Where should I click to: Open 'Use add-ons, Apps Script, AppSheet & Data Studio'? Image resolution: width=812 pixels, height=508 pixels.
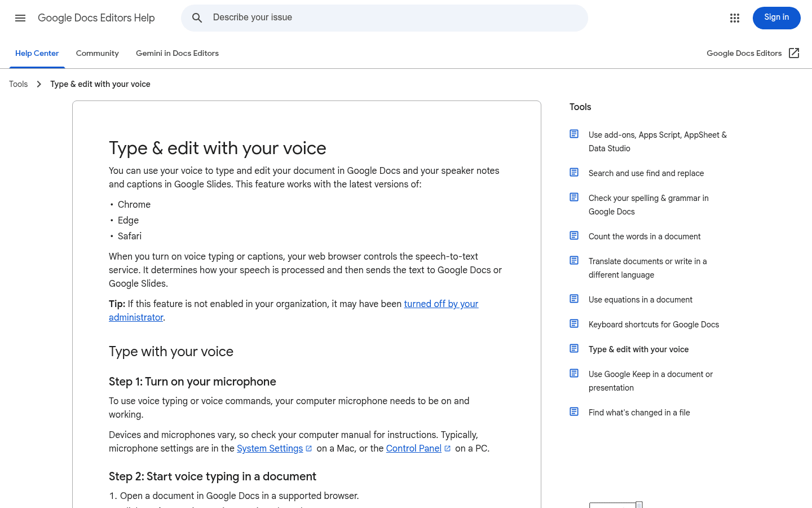coord(657,142)
